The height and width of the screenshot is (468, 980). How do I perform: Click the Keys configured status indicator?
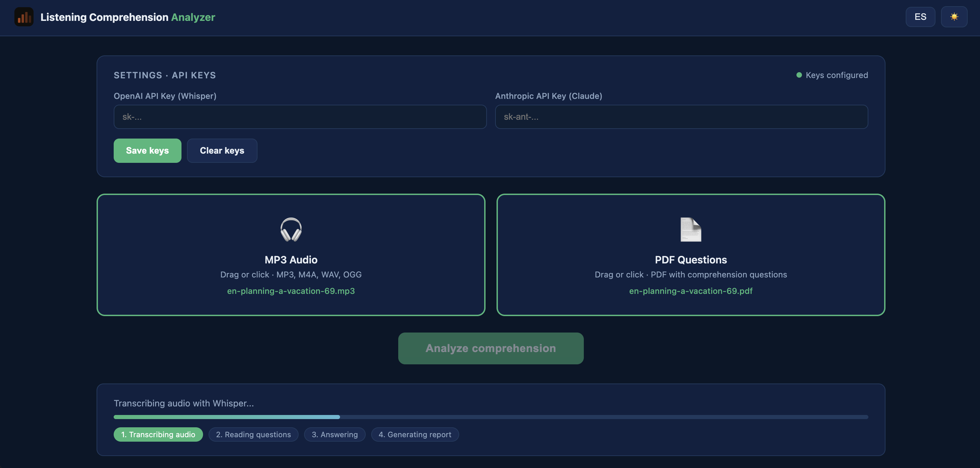pyautogui.click(x=832, y=75)
